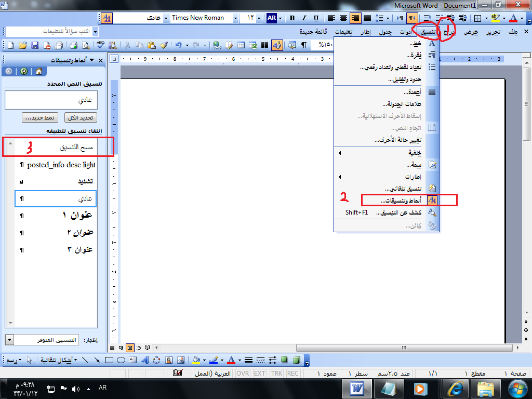The image size is (532, 399).
Task: Click the task pane Home icon
Action: tap(39, 71)
